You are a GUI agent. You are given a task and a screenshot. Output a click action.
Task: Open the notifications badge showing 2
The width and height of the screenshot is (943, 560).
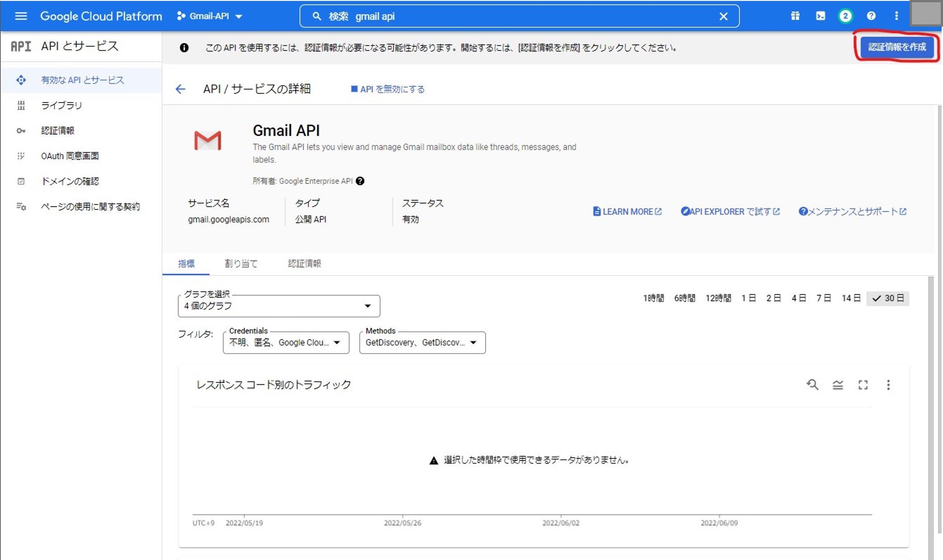coord(845,16)
